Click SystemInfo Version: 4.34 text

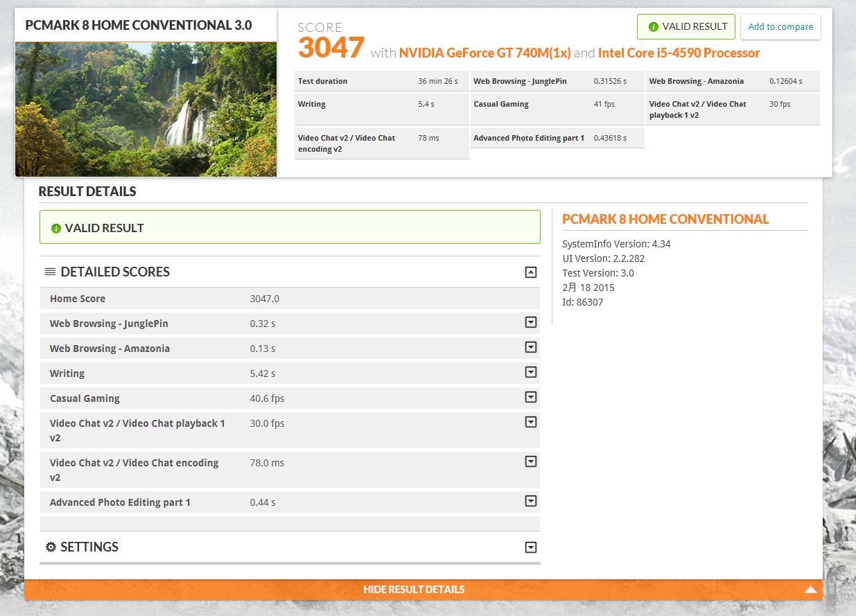[x=616, y=244]
